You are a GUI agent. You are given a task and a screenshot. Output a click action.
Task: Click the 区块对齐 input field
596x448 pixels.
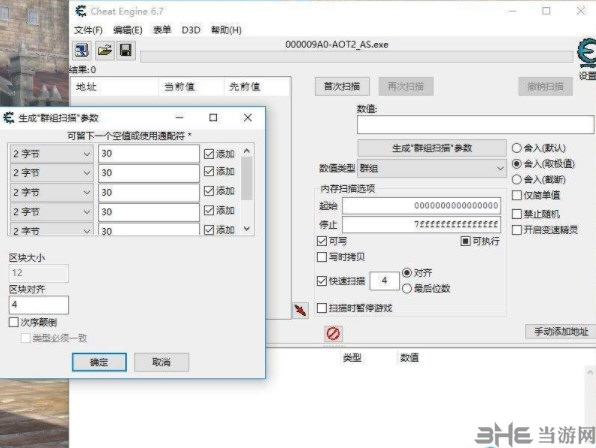point(39,305)
